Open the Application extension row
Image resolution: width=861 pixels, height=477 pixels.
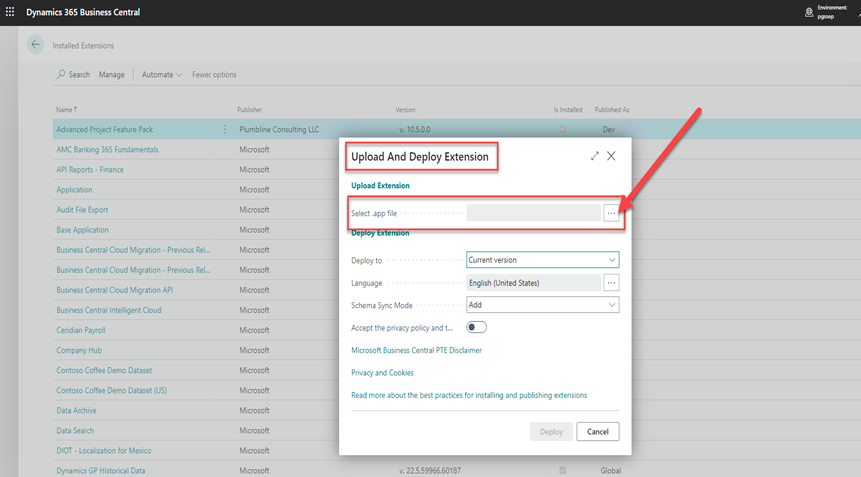pos(74,190)
